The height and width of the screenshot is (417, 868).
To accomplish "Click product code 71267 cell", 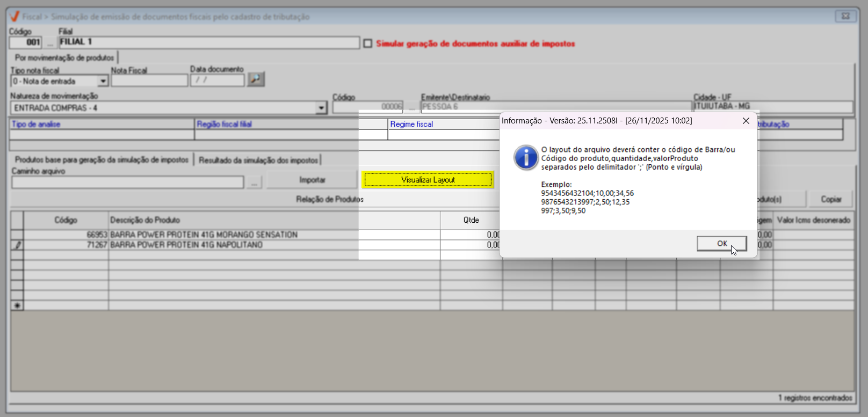I will pos(66,245).
